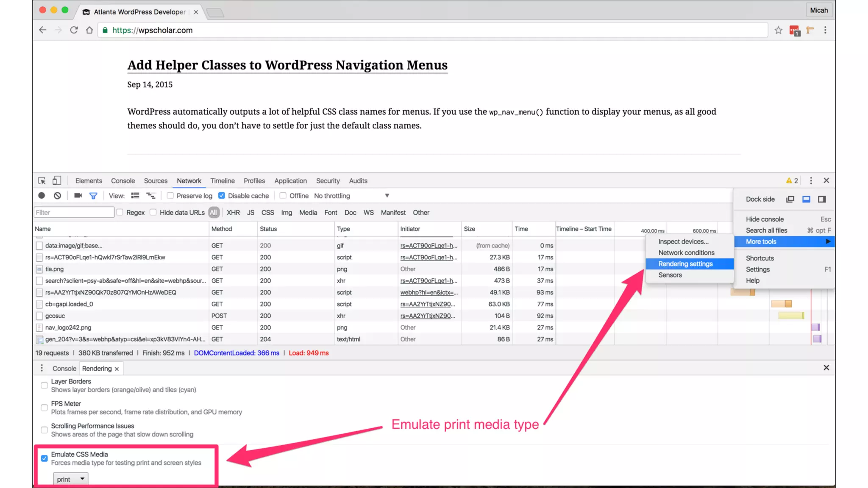
Task: Click the network Filter text field
Action: coord(74,213)
